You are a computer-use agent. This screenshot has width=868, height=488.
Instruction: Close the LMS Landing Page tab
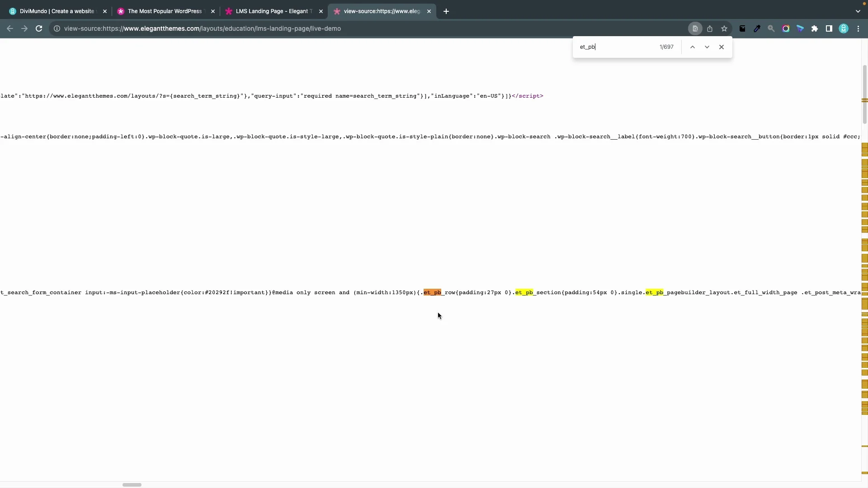coord(321,11)
